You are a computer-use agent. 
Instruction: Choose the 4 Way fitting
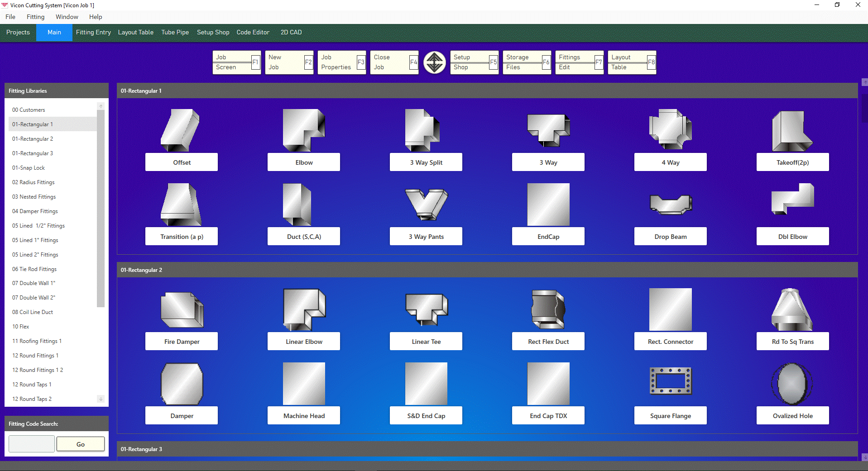670,131
